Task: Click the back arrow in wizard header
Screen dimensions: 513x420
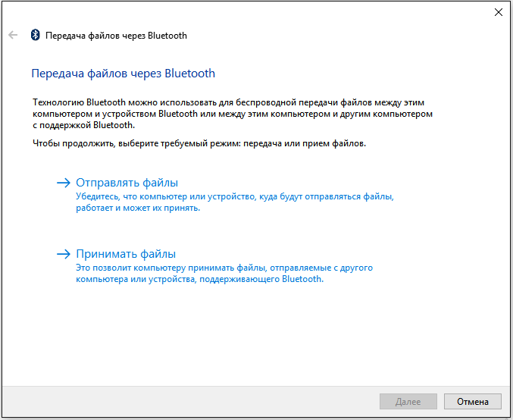Action: pyautogui.click(x=13, y=35)
